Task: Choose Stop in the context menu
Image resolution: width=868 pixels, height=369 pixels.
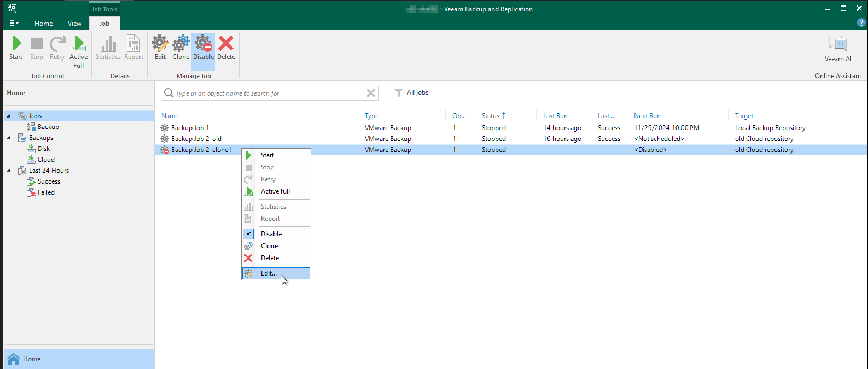Action: [x=276, y=167]
